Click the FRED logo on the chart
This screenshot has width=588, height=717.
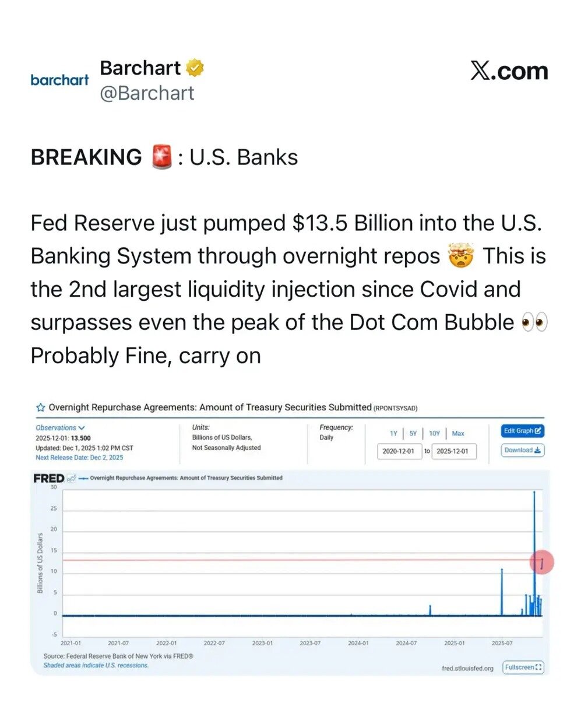48,478
